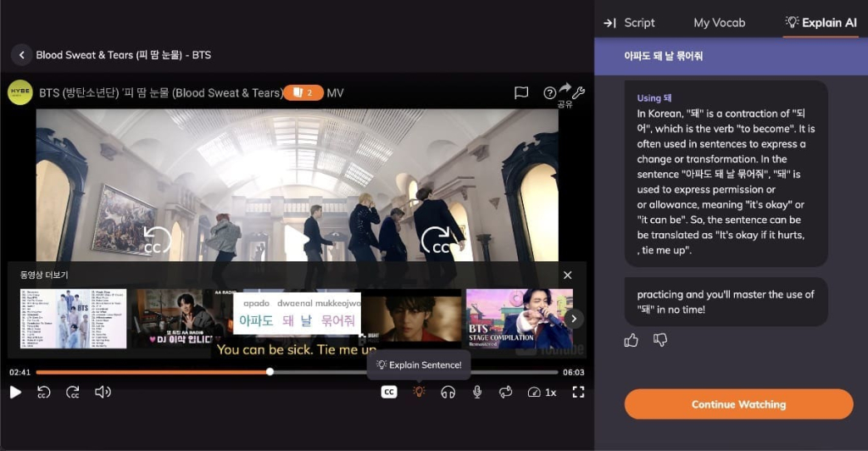This screenshot has height=451, width=868.
Task: Activate the microphone speaking icon
Action: (477, 393)
